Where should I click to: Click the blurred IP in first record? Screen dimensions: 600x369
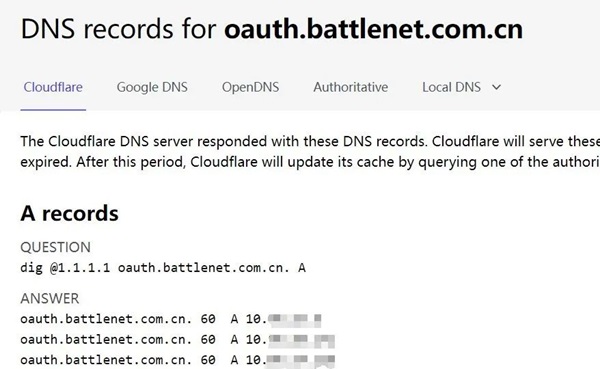click(294, 320)
